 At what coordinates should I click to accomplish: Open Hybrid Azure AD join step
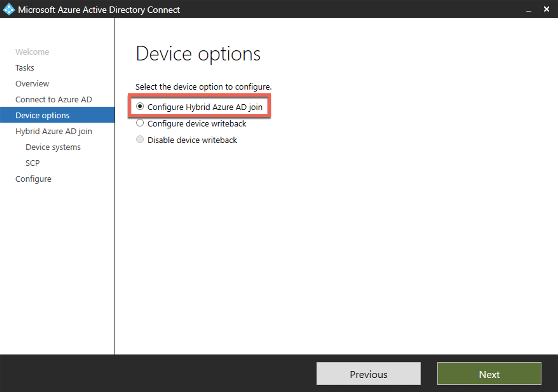click(x=54, y=131)
